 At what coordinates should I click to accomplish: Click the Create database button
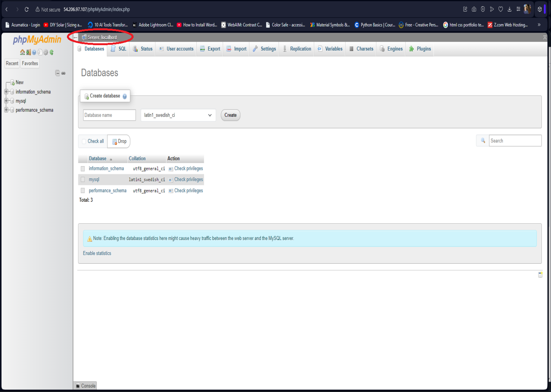(230, 115)
